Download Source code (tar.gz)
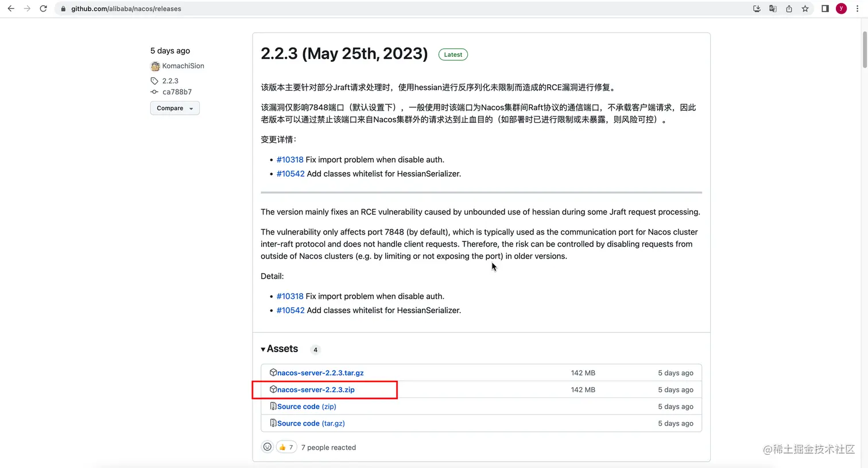 click(x=311, y=423)
